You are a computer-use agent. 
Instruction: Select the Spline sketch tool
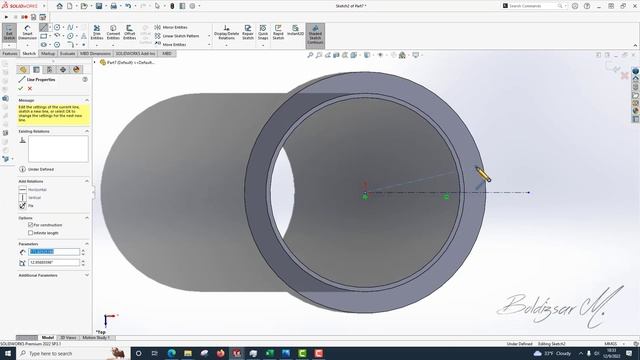(70, 27)
